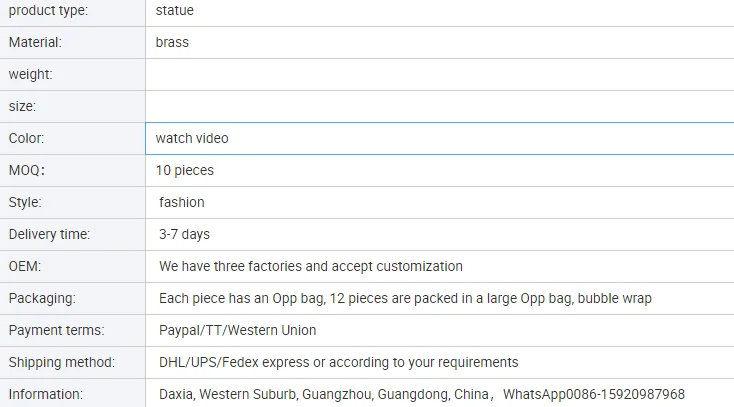Select the "statue" product type value
Image resolution: width=734 pixels, height=407 pixels.
coord(175,11)
